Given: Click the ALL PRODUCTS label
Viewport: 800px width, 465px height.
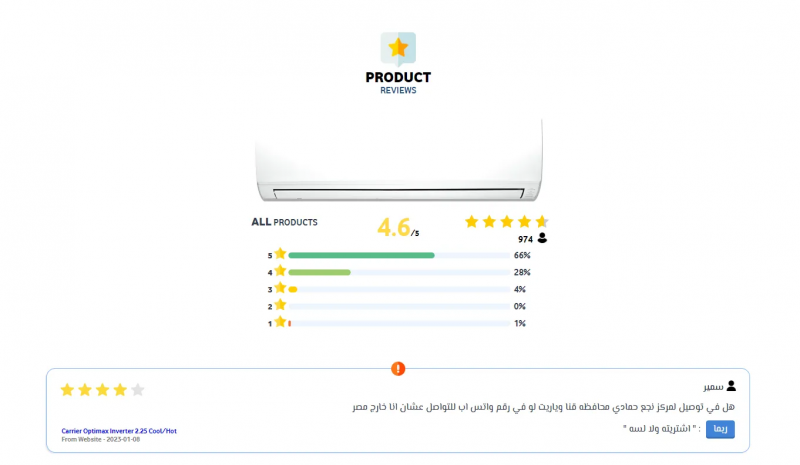Looking at the screenshot, I should tap(284, 222).
